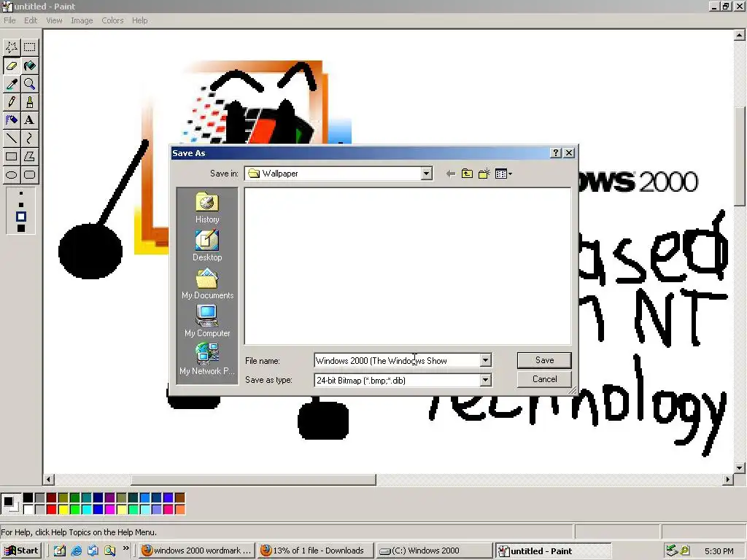Open My Computer in Save As sidebar
The height and width of the screenshot is (560, 747).
click(x=207, y=322)
